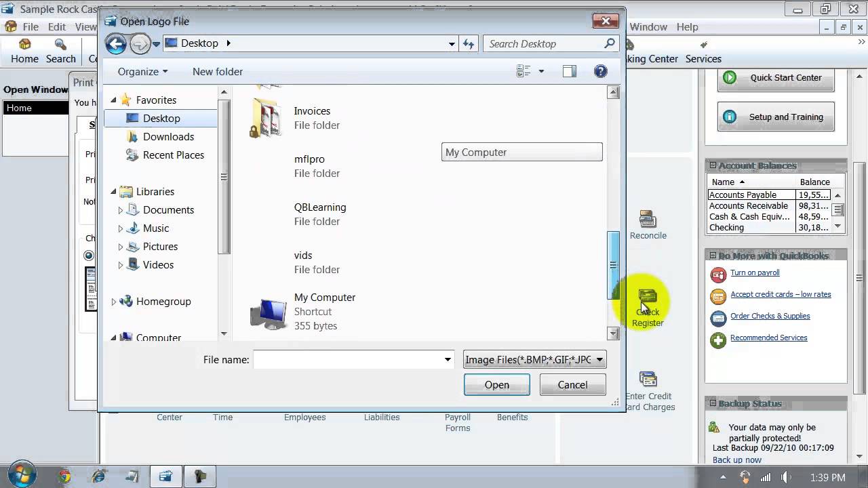868x488 pixels.
Task: Open QuickBooks Window menu
Action: pyautogui.click(x=648, y=27)
